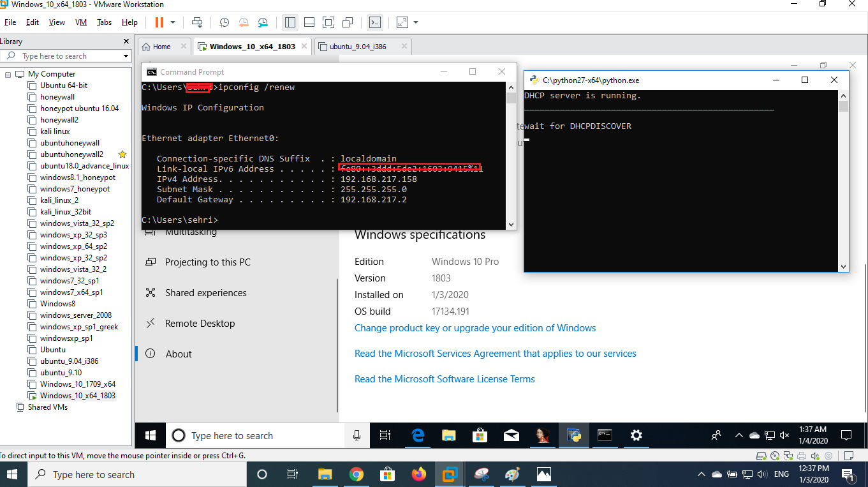
Task: Open Google Chrome from the host taskbar
Action: click(x=356, y=474)
